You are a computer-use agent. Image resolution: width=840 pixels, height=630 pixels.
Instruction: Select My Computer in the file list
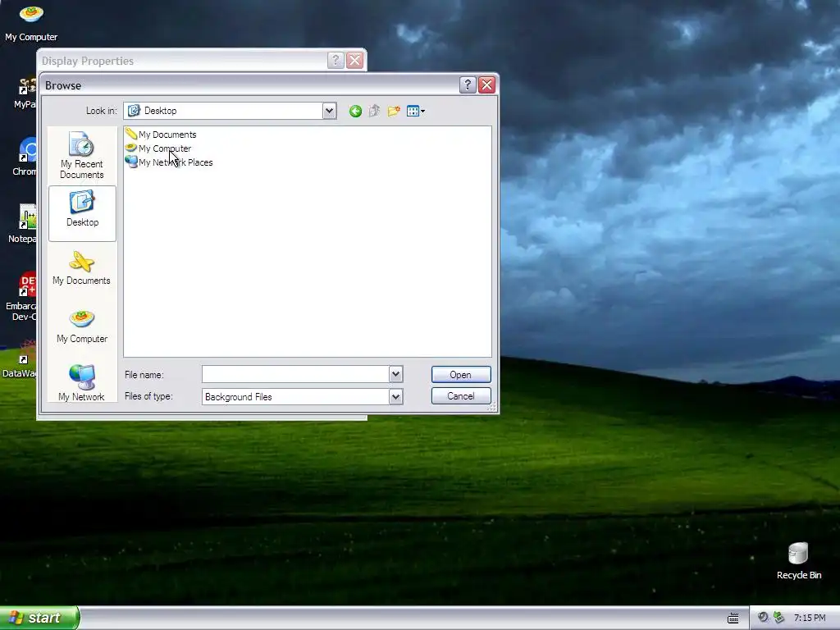158,148
